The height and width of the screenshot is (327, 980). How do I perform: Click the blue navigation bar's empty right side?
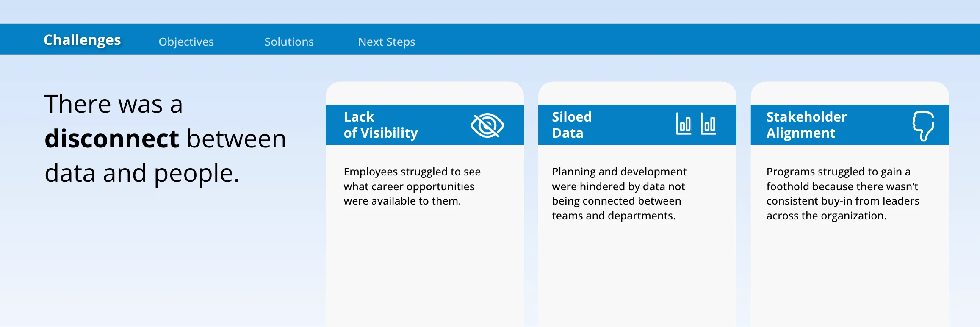pyautogui.click(x=699, y=39)
